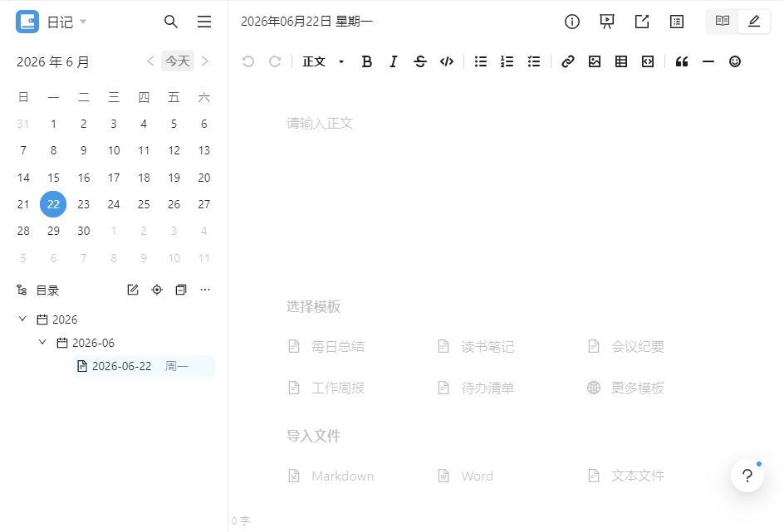Collapse the 2026 year folder

(22, 319)
